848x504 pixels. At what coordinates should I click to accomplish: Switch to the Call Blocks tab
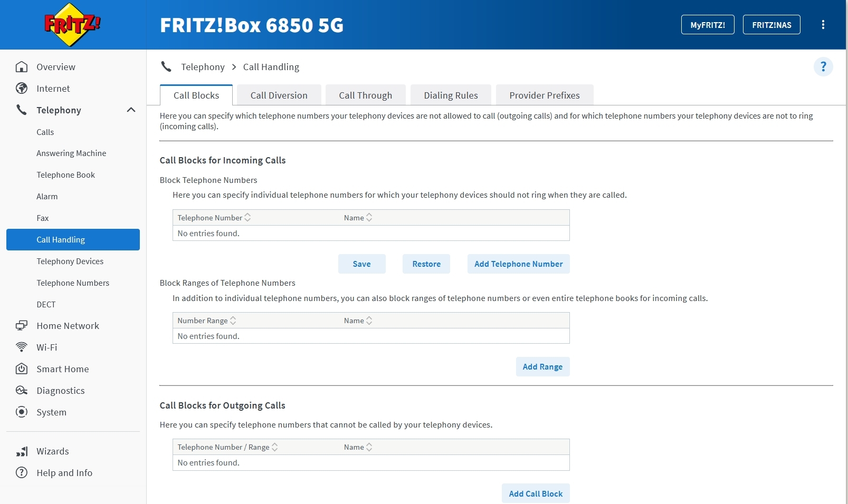(x=196, y=95)
